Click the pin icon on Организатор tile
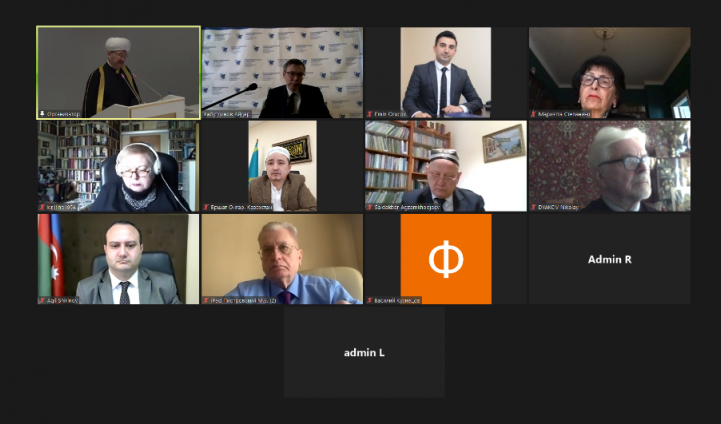This screenshot has width=721, height=424. pos(42,114)
